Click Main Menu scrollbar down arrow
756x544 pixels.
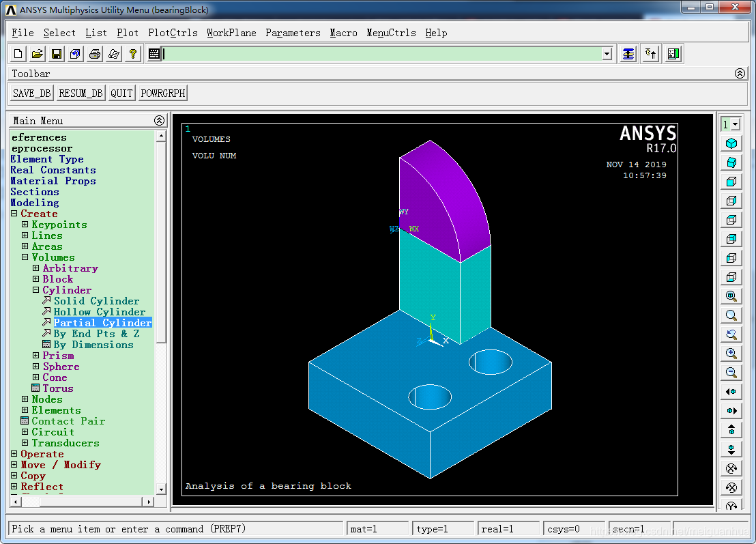click(161, 489)
